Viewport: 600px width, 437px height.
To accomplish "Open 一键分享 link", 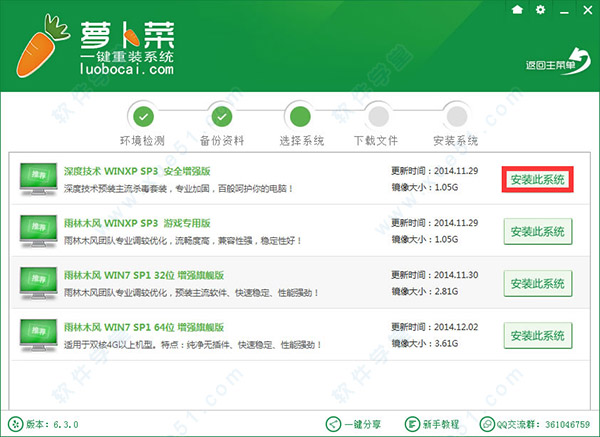I will pos(362,424).
